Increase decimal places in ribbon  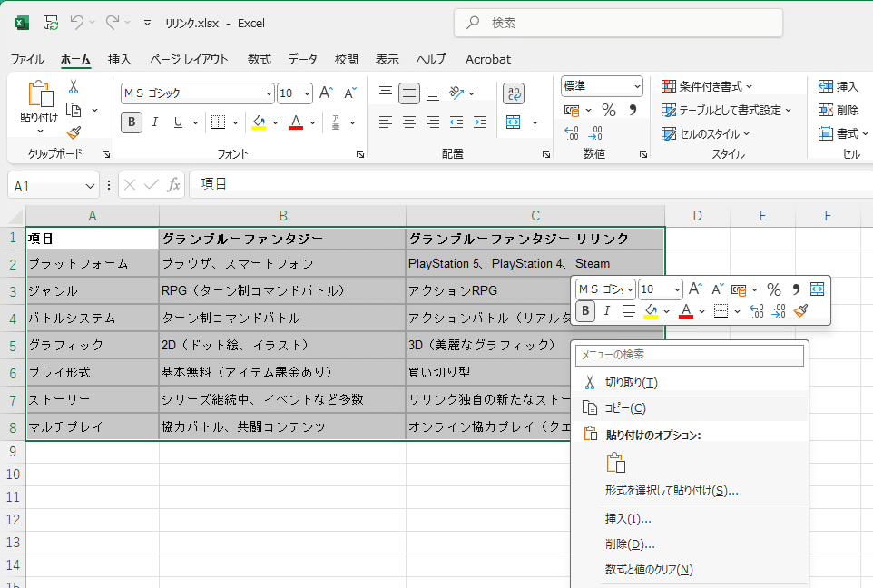[571, 133]
